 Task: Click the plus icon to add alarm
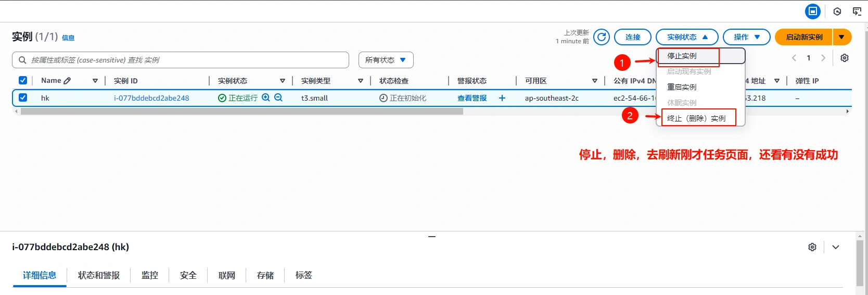pyautogui.click(x=502, y=98)
